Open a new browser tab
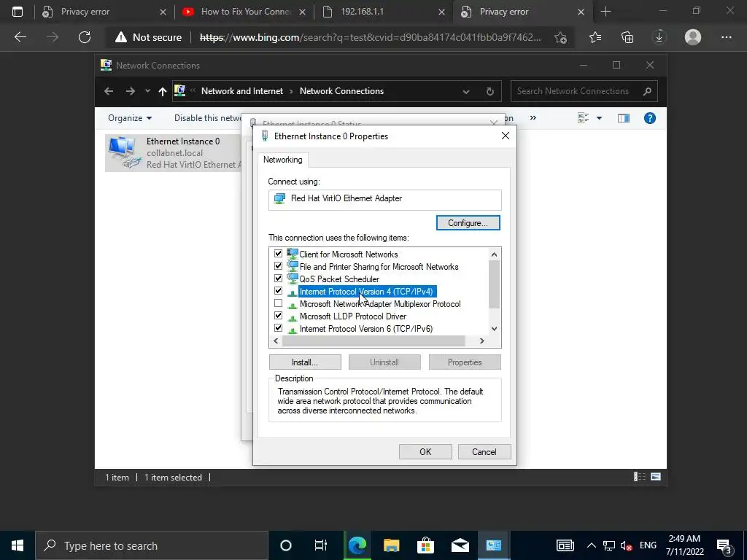Image resolution: width=747 pixels, height=560 pixels. click(606, 12)
